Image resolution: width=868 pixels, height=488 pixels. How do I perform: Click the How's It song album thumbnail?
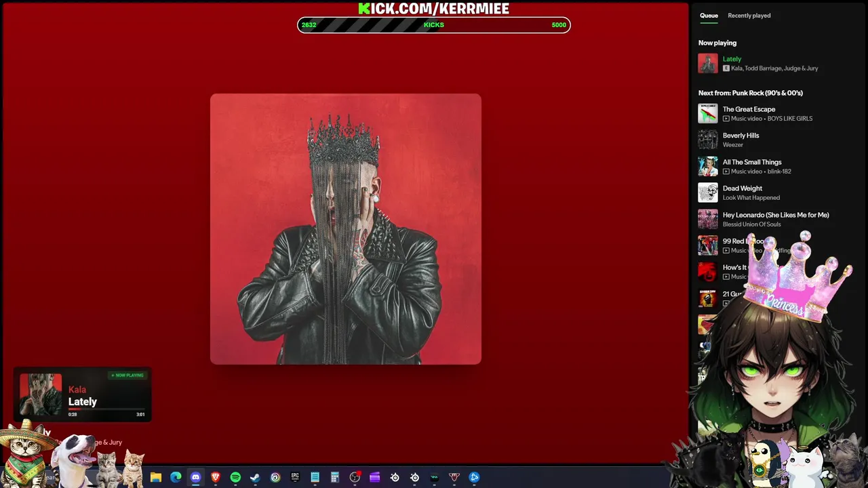point(708,272)
